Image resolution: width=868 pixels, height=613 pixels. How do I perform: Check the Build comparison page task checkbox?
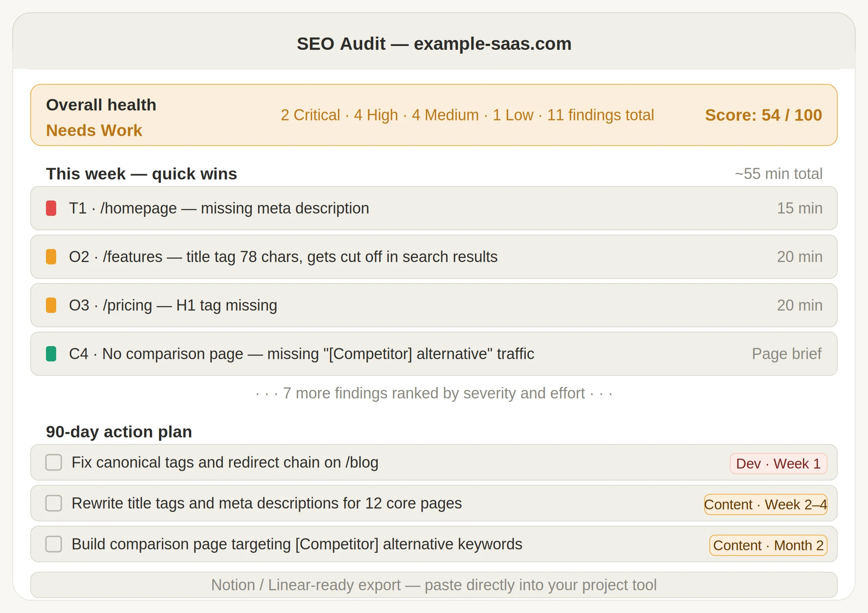54,544
